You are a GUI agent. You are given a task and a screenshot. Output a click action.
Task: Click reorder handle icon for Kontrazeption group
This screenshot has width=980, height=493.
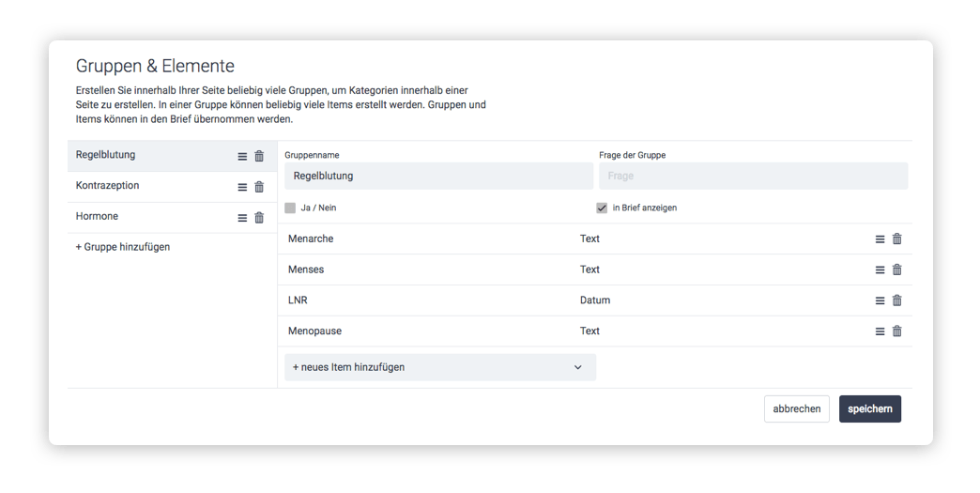242,188
